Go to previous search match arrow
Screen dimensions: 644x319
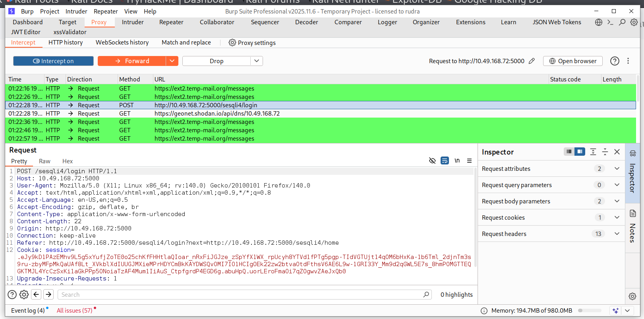click(36, 294)
